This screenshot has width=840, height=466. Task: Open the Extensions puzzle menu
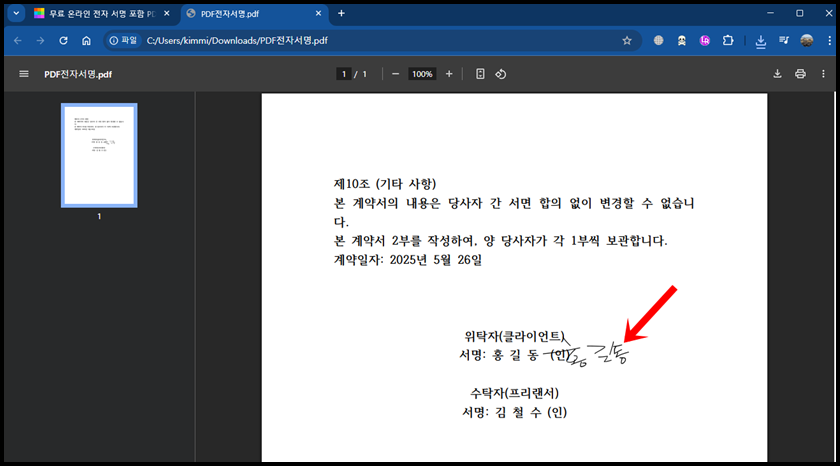click(x=728, y=41)
